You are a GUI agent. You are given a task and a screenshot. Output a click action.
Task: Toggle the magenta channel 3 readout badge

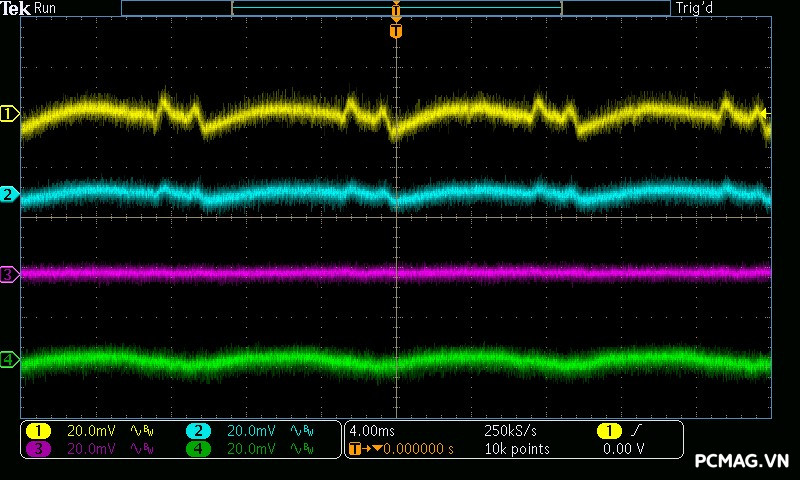38,449
